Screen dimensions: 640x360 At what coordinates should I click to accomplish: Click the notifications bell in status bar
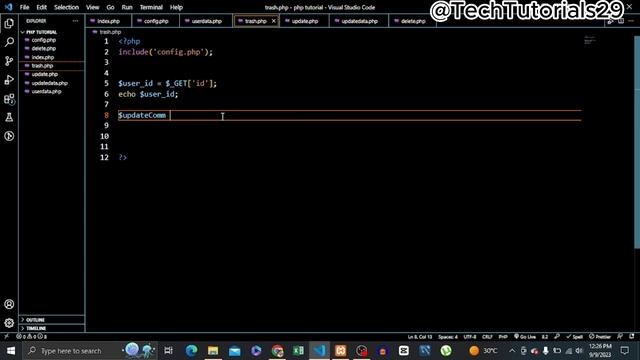click(631, 336)
